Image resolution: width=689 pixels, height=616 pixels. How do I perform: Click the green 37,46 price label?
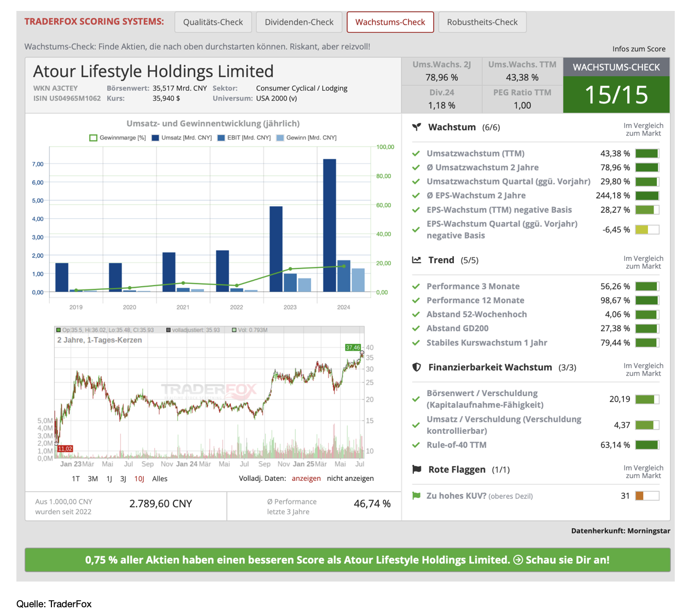pos(353,347)
